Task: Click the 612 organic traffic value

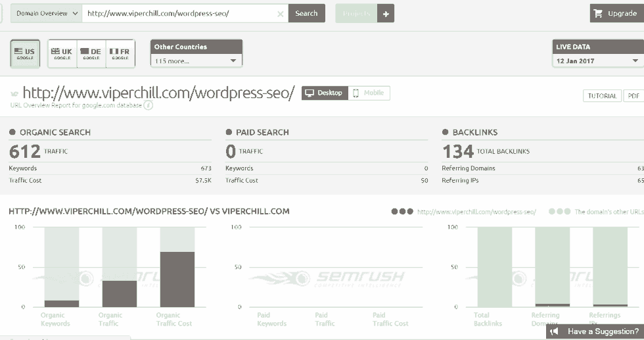Action: [25, 151]
